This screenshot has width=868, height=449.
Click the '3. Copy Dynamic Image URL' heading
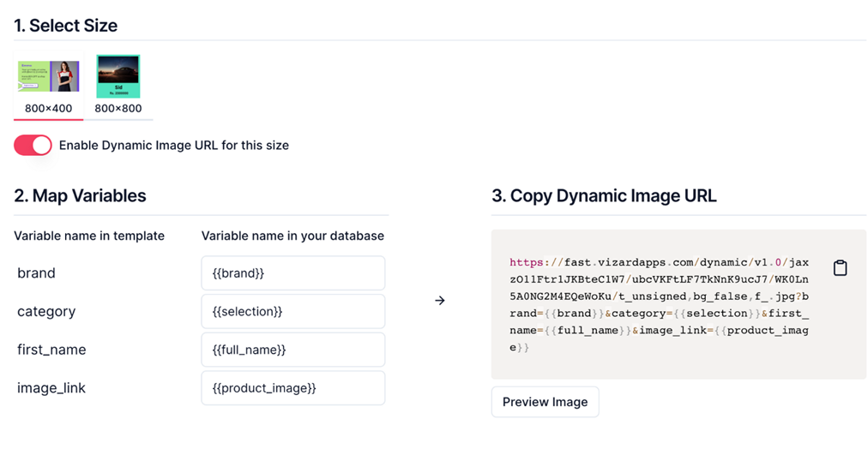pos(604,196)
